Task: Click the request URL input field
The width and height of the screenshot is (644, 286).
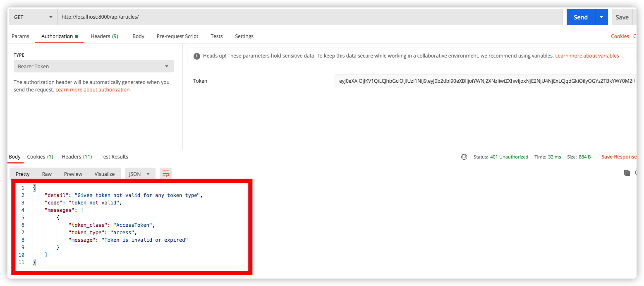Action: point(309,17)
